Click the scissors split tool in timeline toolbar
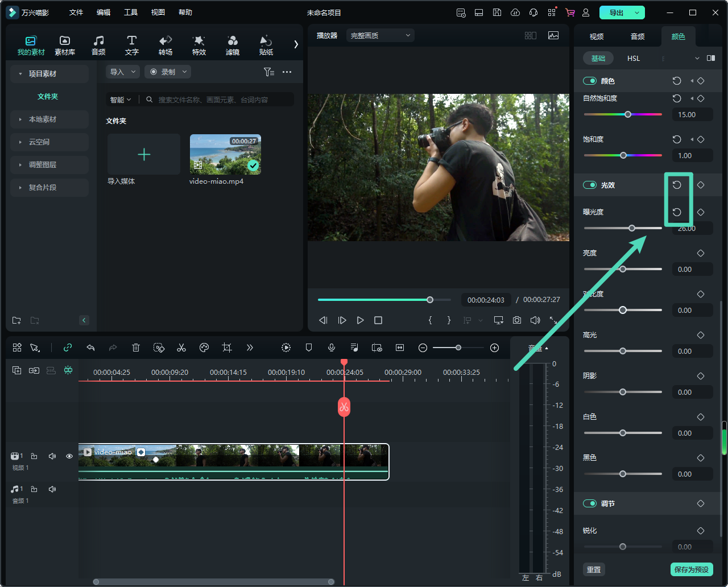This screenshot has height=587, width=728. point(181,348)
